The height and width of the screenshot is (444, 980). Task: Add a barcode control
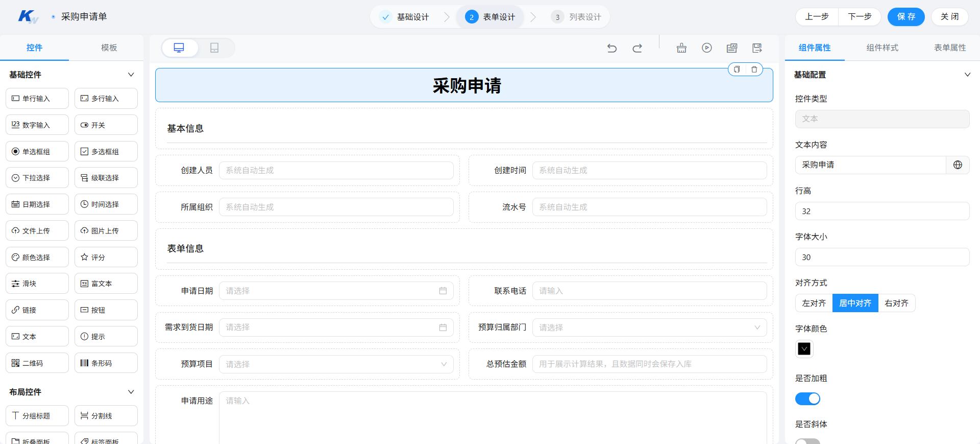point(106,363)
